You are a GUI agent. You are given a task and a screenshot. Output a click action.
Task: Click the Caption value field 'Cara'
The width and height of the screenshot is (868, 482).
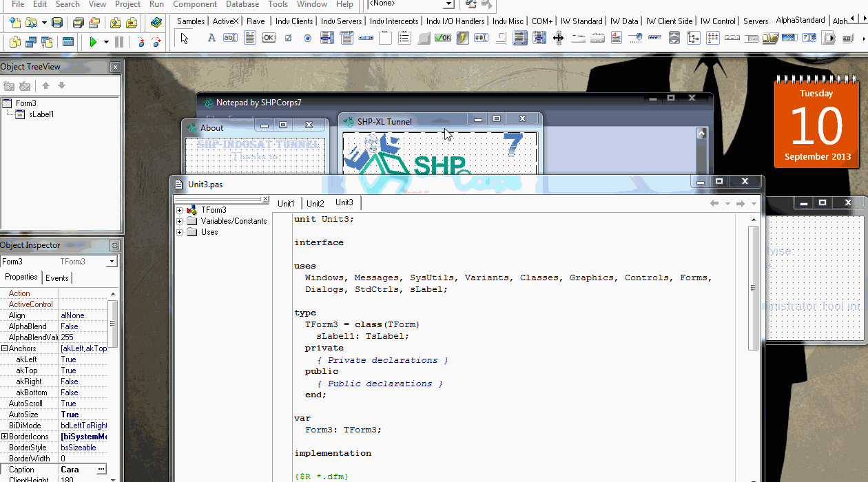pos(78,470)
